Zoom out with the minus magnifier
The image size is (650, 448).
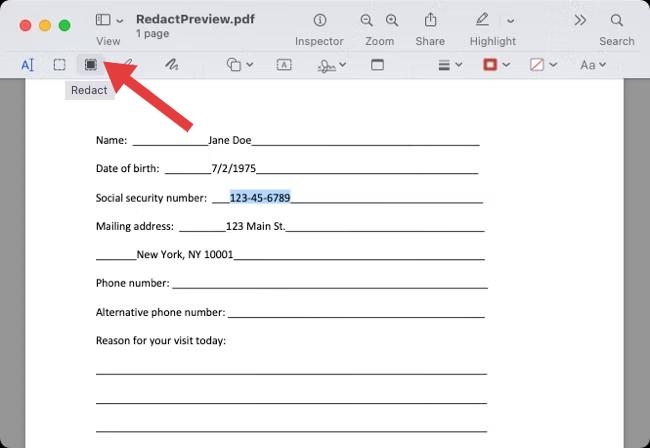366,20
